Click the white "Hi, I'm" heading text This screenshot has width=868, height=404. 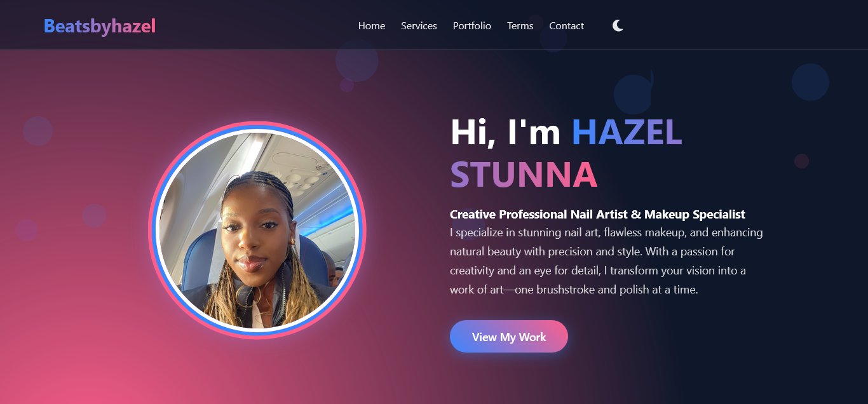pyautogui.click(x=505, y=132)
